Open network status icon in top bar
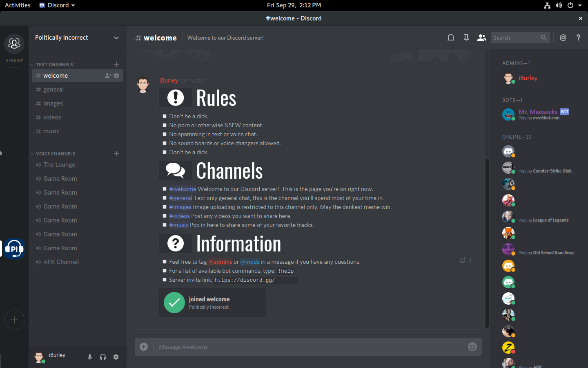This screenshot has height=368, width=588. pos(547,5)
